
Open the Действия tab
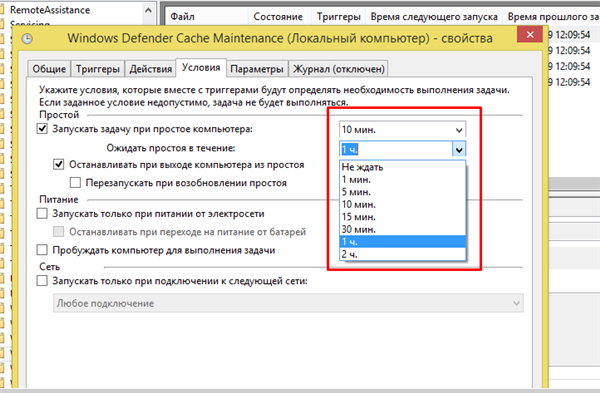[x=150, y=69]
